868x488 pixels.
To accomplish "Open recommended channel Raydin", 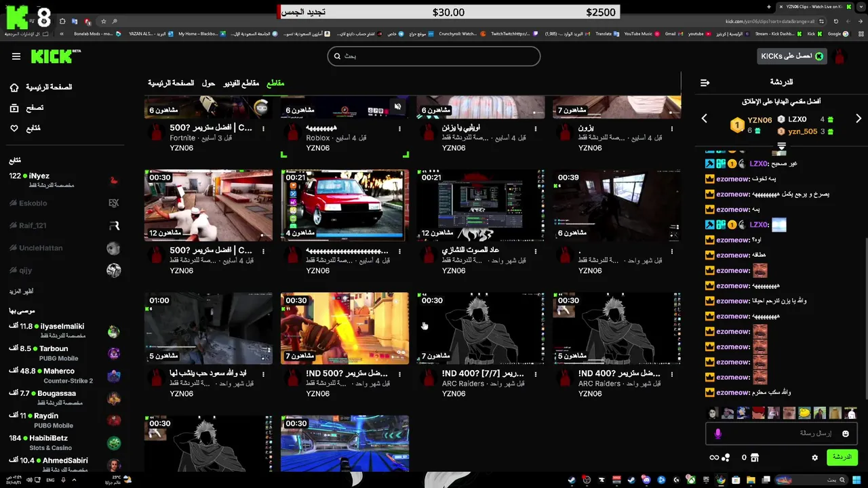I will coord(64,420).
